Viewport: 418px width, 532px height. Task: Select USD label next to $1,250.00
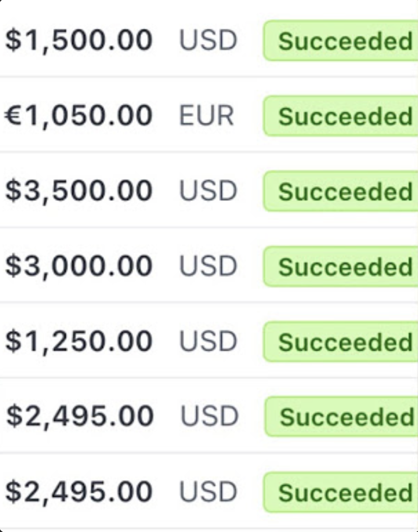(x=208, y=341)
